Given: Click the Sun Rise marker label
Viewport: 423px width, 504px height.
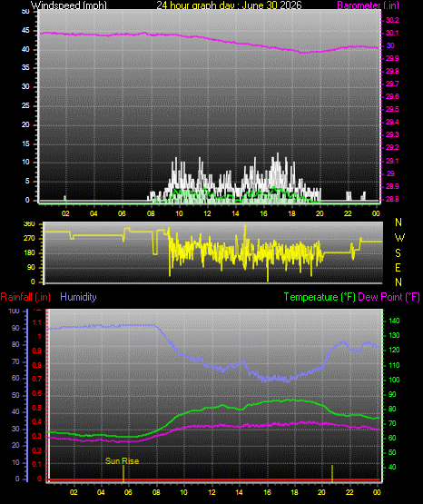Looking at the screenshot, I should click(x=122, y=461).
